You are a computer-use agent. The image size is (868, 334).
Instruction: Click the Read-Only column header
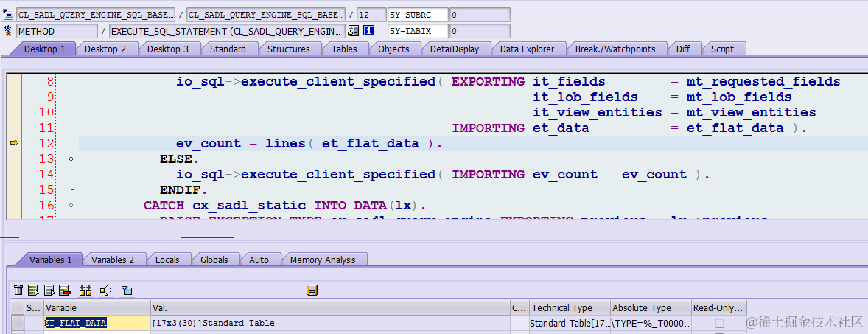718,308
